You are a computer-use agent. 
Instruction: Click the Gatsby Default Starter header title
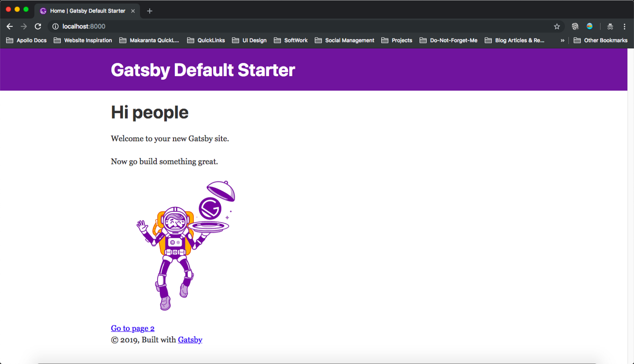(203, 70)
